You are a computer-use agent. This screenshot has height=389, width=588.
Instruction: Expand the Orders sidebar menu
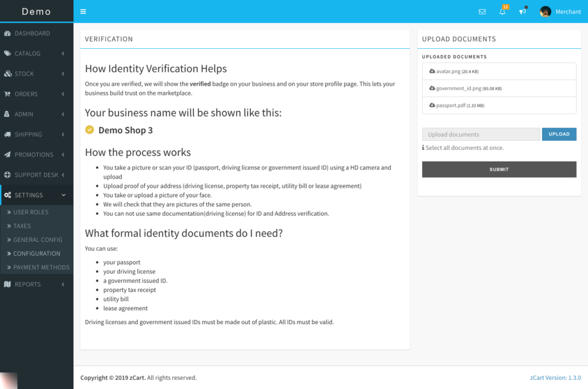37,94
